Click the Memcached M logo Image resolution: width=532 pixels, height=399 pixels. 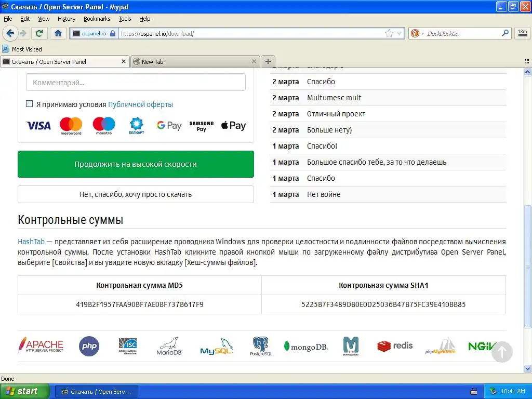pos(351,346)
